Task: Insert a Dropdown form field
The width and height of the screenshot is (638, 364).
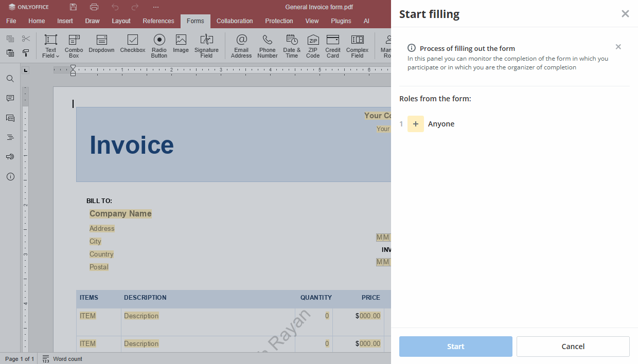Action: pyautogui.click(x=101, y=43)
